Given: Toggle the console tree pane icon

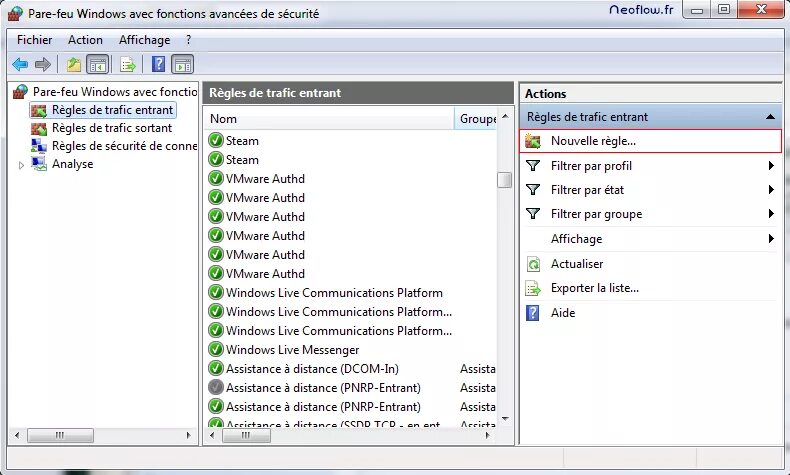Looking at the screenshot, I should coord(98,64).
